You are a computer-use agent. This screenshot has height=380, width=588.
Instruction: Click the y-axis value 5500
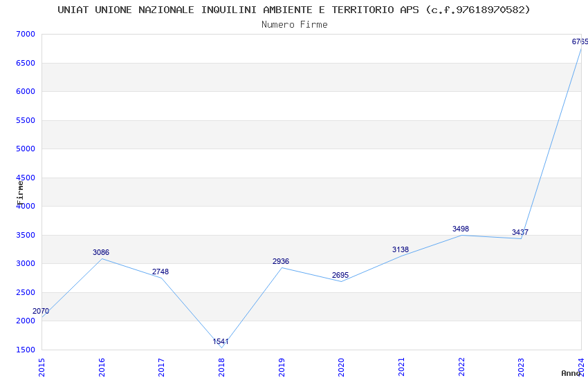tap(26, 120)
